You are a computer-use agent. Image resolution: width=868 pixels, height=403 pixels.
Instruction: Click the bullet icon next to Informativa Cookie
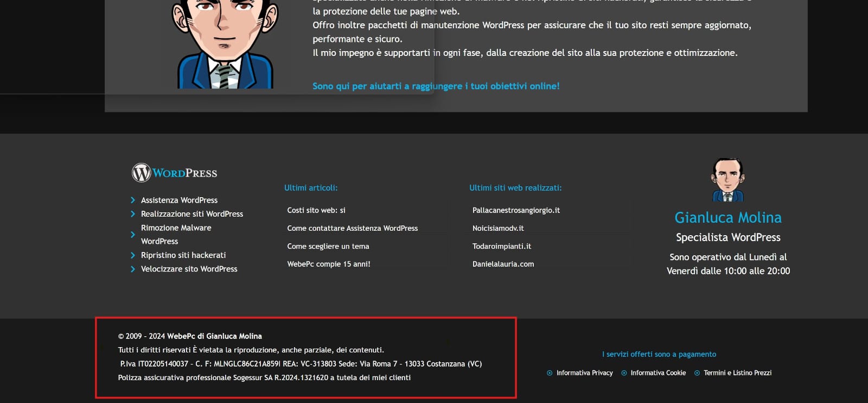pyautogui.click(x=624, y=373)
